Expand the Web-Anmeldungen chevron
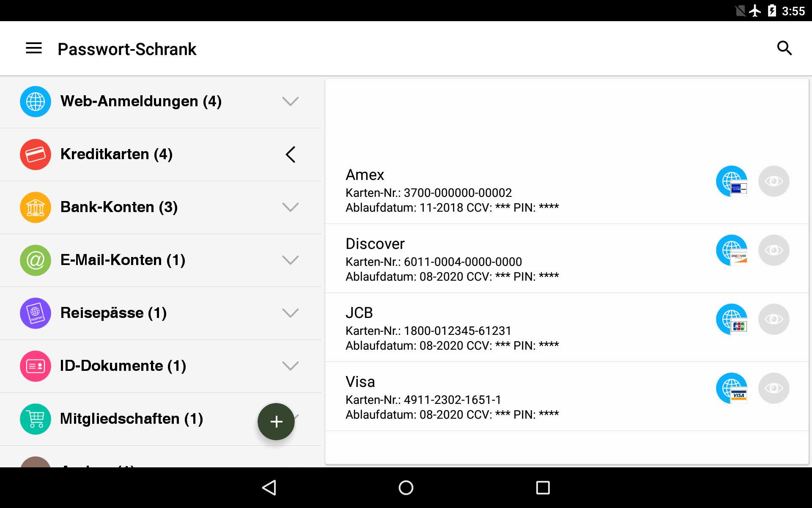812x508 pixels. (291, 102)
